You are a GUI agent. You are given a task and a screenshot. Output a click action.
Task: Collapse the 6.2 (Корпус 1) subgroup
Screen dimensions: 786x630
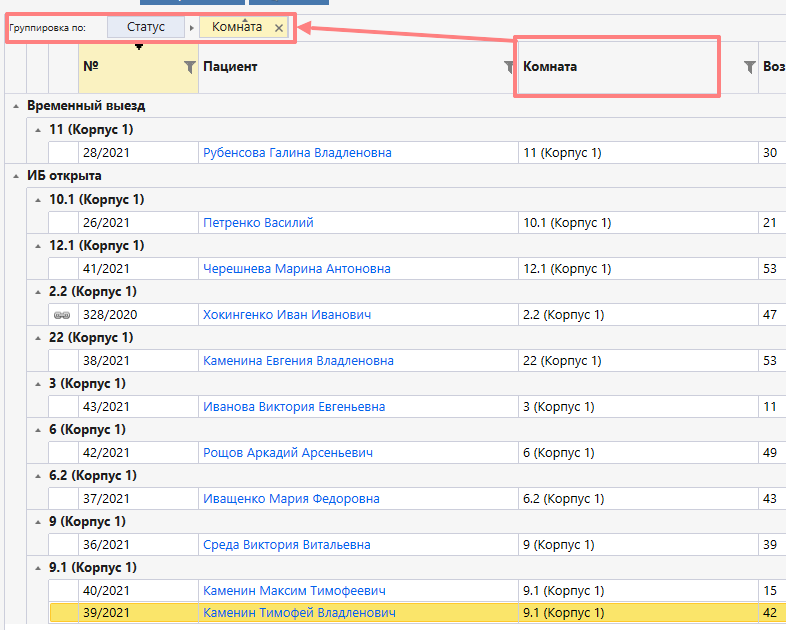pos(38,476)
